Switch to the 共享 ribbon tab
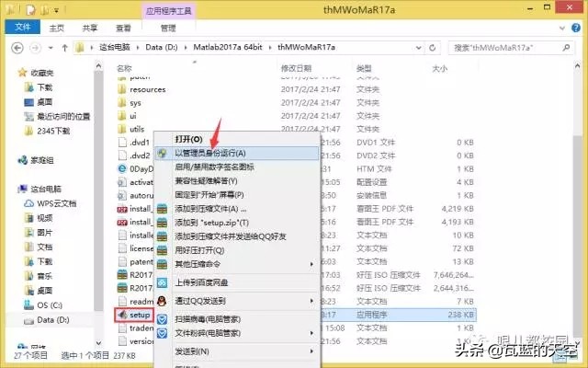Image resolution: width=588 pixels, height=368 pixels. (x=90, y=29)
